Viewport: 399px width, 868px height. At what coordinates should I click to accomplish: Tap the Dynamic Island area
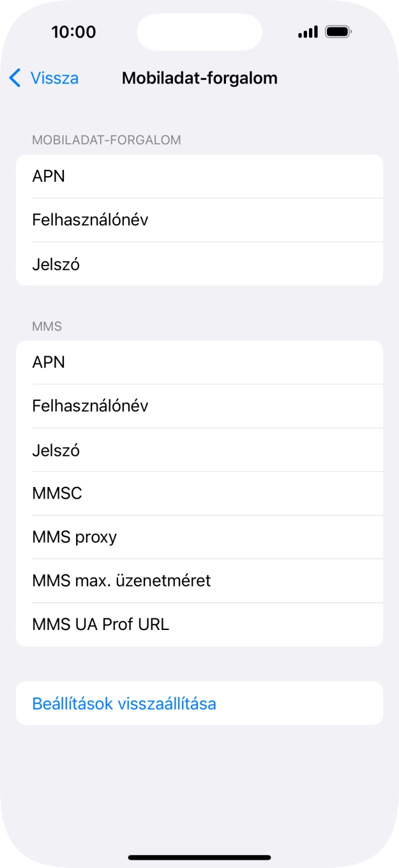(199, 31)
